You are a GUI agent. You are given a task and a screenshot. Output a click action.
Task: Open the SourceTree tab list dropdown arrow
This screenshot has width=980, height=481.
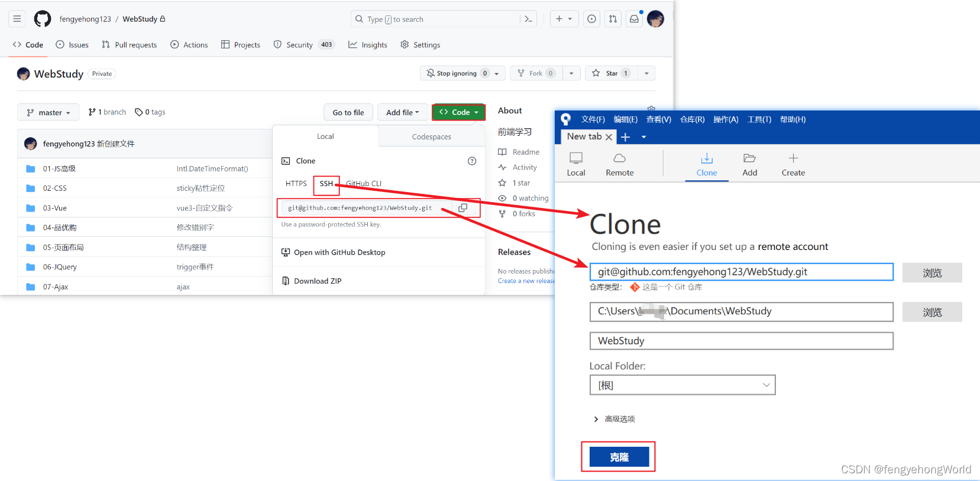644,137
